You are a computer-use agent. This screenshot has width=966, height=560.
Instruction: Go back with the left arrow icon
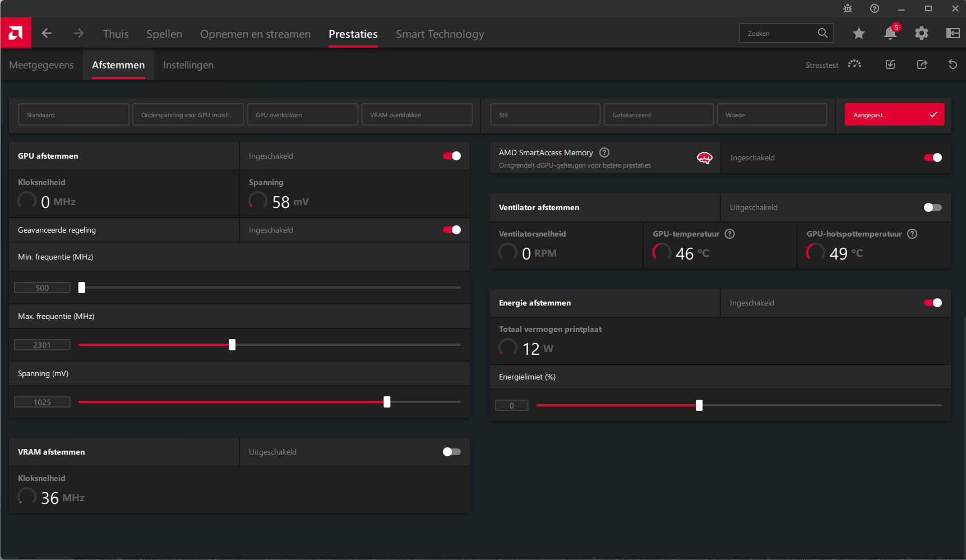[47, 33]
